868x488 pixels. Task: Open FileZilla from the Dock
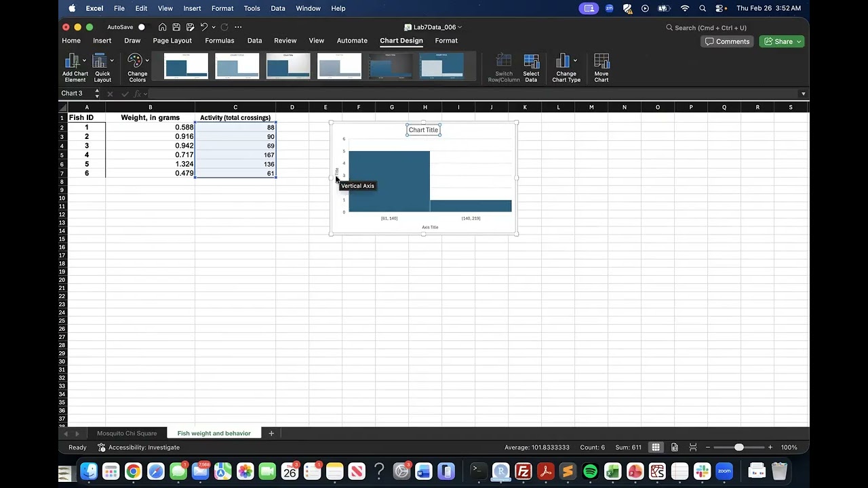[x=523, y=471]
